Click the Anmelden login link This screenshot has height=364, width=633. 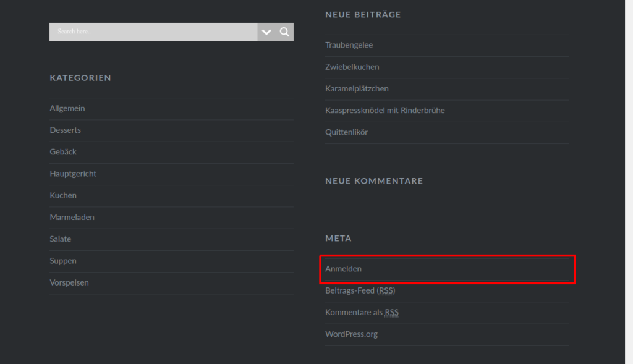pos(343,269)
